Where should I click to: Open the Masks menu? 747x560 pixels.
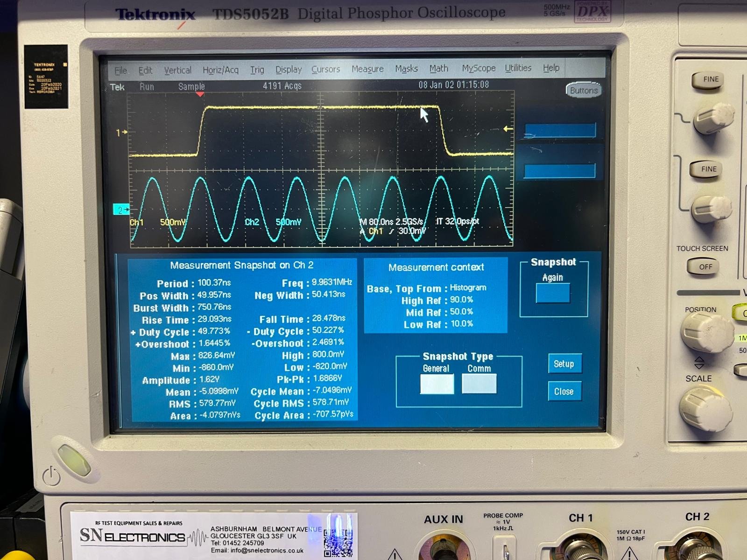[406, 69]
